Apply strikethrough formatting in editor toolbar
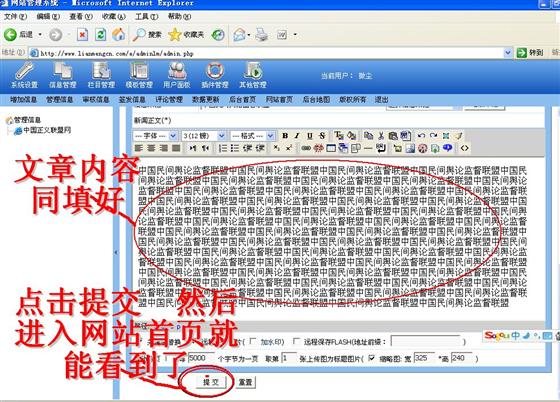 click(322, 136)
